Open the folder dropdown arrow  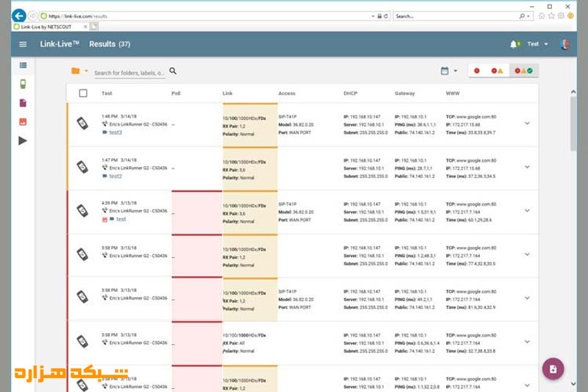click(x=86, y=71)
